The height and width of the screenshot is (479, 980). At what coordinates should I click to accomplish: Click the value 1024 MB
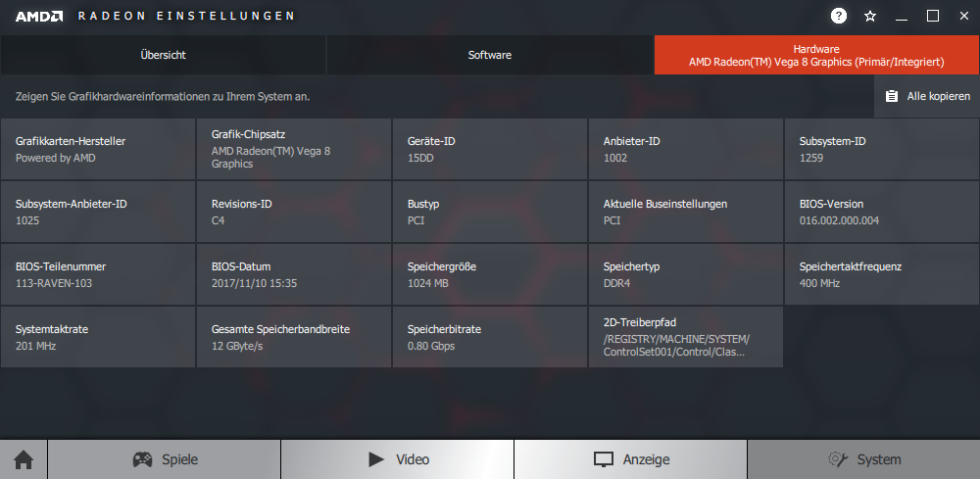[x=428, y=283]
